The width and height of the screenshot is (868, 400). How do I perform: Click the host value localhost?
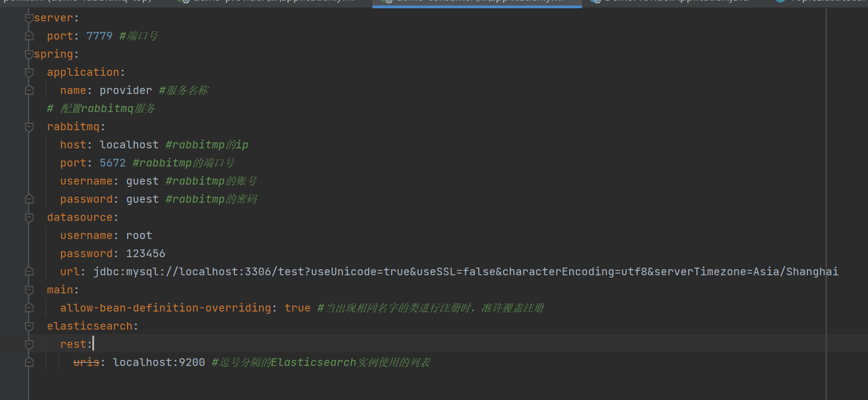(129, 145)
